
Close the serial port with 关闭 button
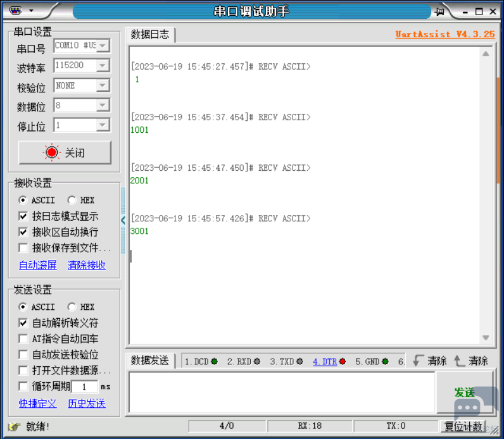[65, 152]
